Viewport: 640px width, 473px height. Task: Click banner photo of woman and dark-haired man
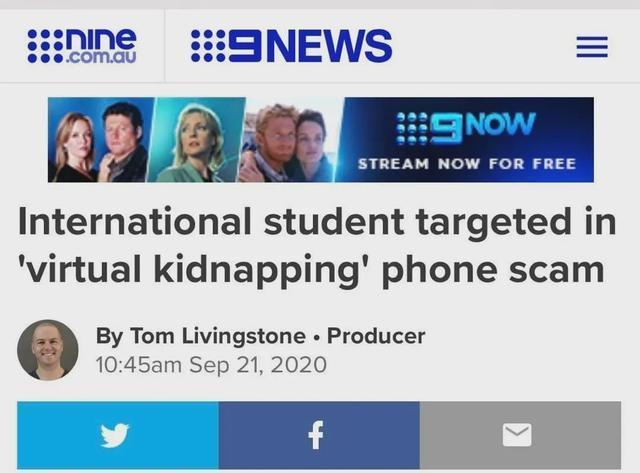pyautogui.click(x=101, y=140)
